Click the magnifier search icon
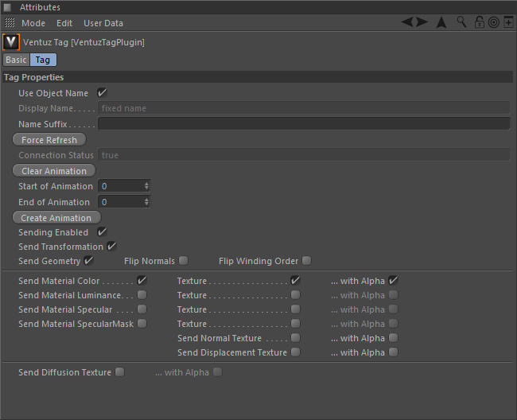The width and height of the screenshot is (517, 420). 461,22
